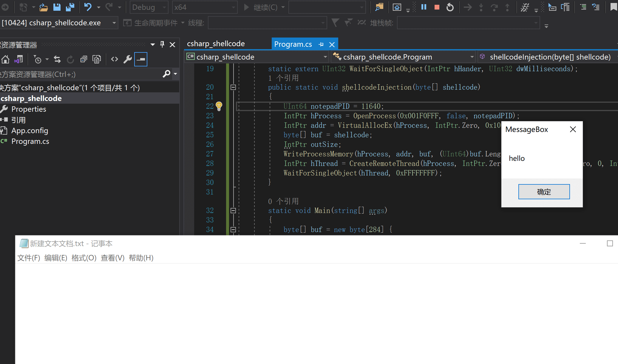
Task: Switch to the csharp_shellcode tab
Action: click(216, 44)
